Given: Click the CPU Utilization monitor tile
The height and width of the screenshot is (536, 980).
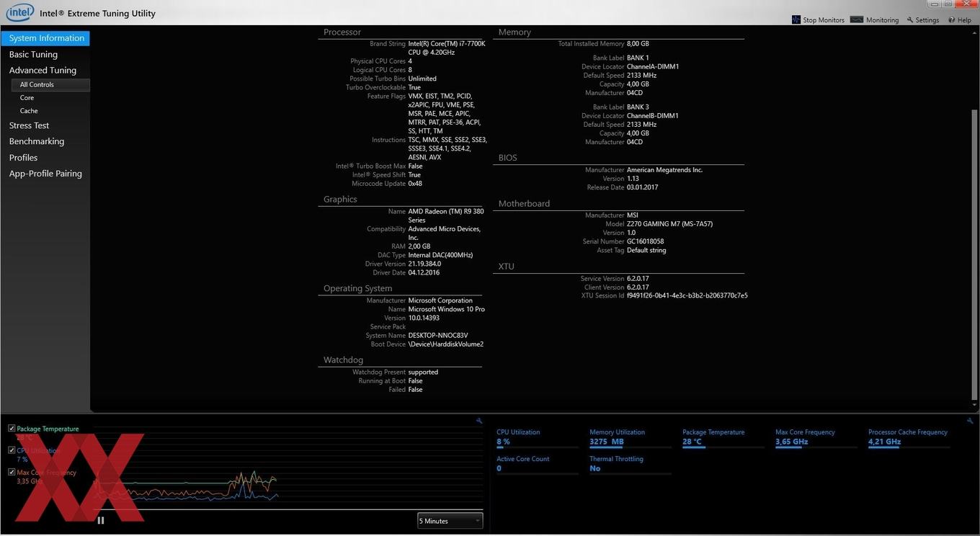Looking at the screenshot, I should pyautogui.click(x=537, y=438).
